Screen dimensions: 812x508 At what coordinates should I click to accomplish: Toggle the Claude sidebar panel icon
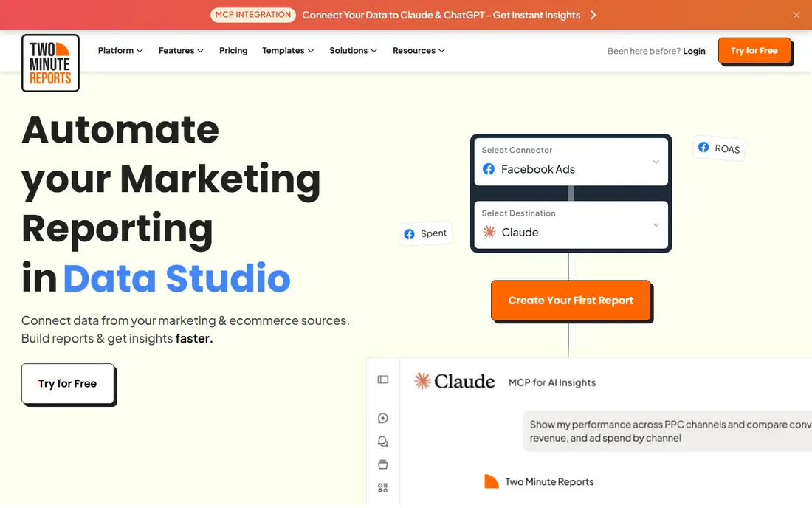pos(383,380)
